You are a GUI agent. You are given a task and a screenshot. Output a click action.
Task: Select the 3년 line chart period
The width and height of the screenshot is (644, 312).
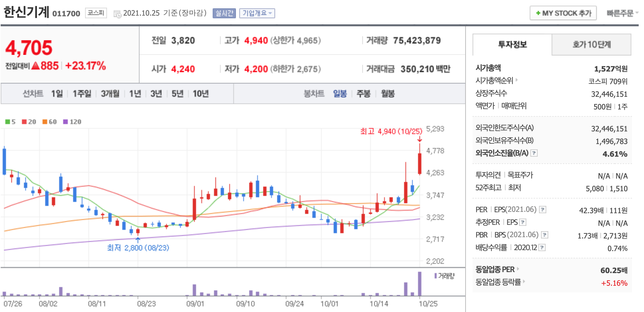[156, 94]
